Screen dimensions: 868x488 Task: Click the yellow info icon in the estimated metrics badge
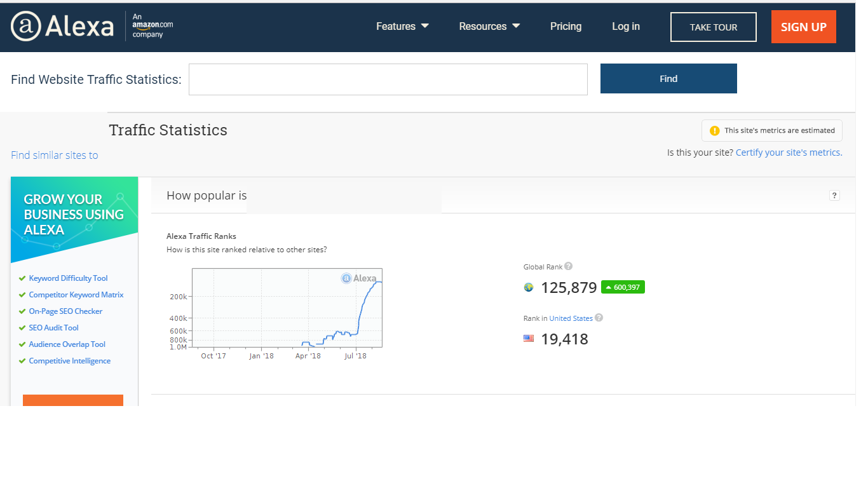[x=714, y=130]
